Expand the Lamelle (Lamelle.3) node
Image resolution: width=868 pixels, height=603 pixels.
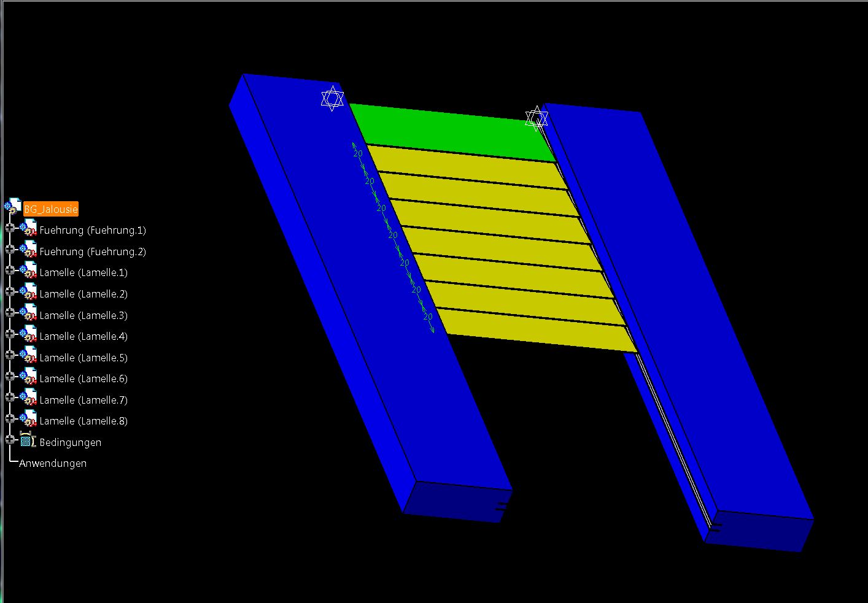pos(9,312)
